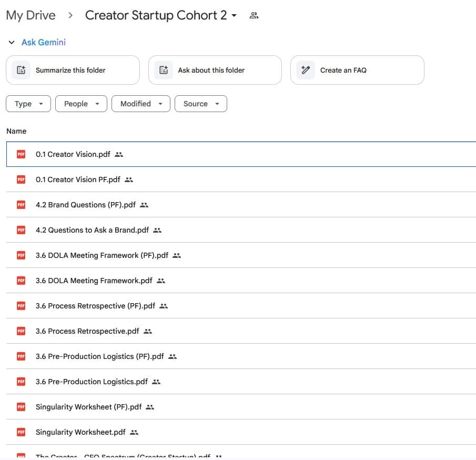
Task: Click the PDF icon beside 4.2 Questions to Ask a Brand.pdf
Action: point(21,230)
